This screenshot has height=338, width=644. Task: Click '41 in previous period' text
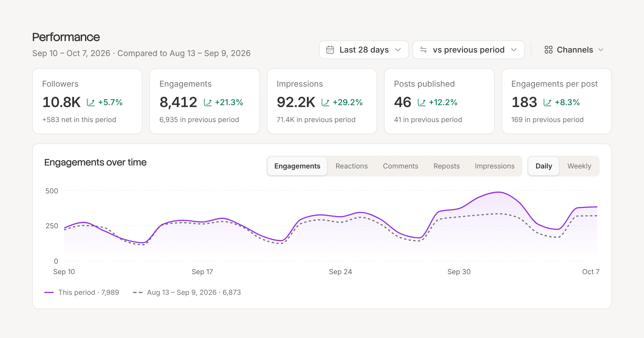pos(428,120)
